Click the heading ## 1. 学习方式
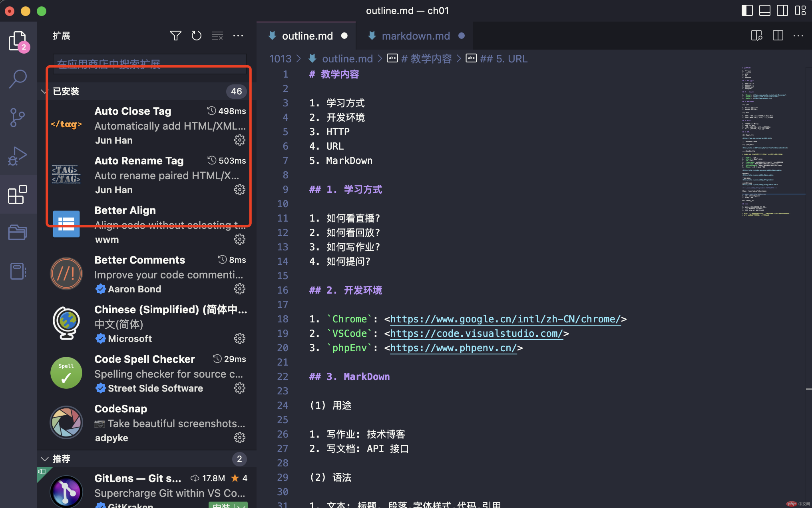The image size is (812, 508). [346, 189]
